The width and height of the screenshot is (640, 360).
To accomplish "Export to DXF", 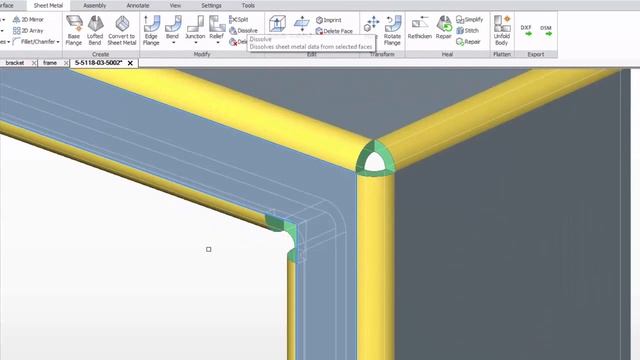I will click(527, 31).
